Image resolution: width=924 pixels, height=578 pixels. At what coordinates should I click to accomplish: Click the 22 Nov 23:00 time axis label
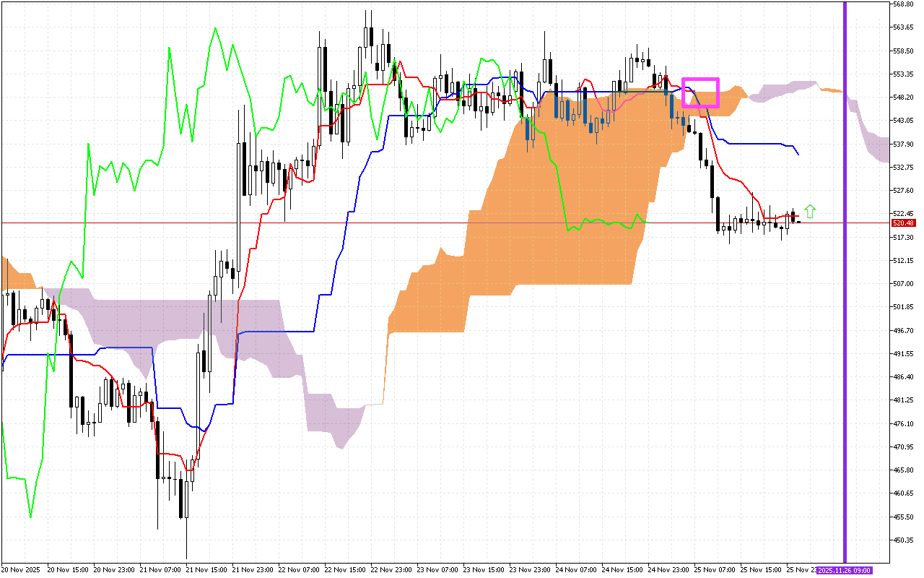click(x=391, y=570)
